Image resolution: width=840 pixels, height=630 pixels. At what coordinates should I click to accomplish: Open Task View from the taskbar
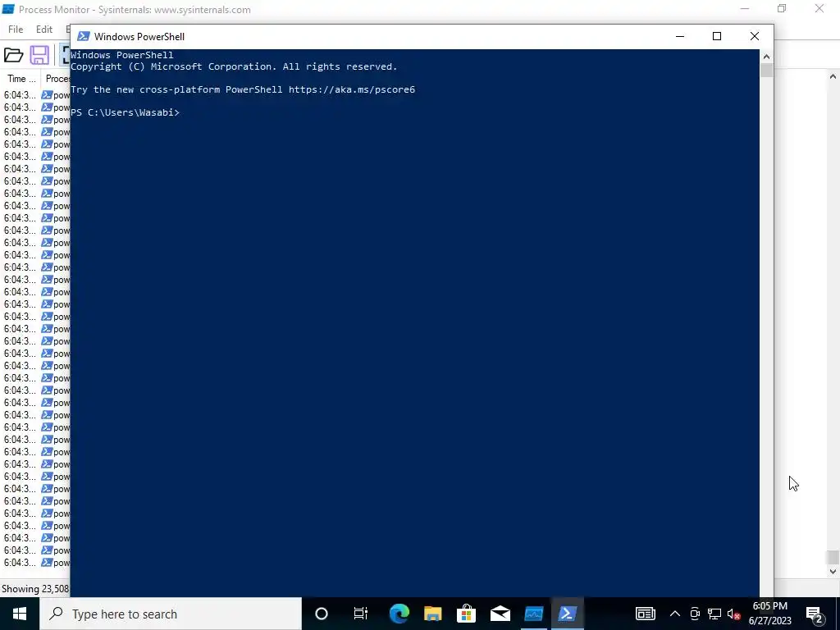[x=361, y=614]
